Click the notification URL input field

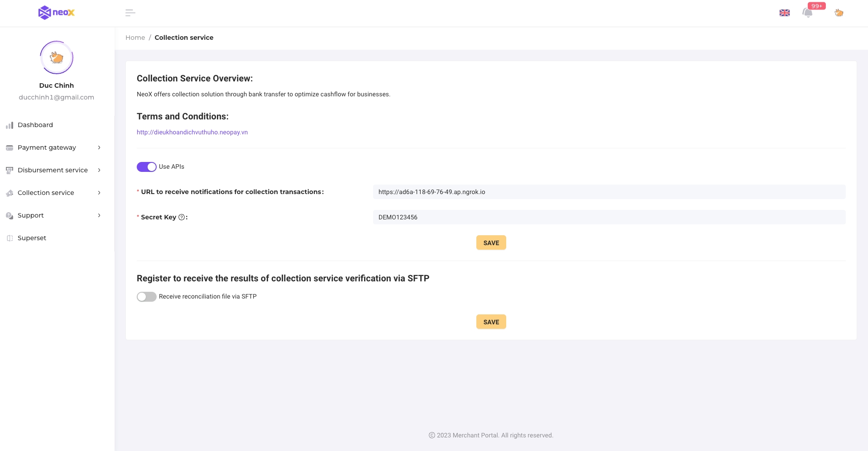(x=609, y=192)
